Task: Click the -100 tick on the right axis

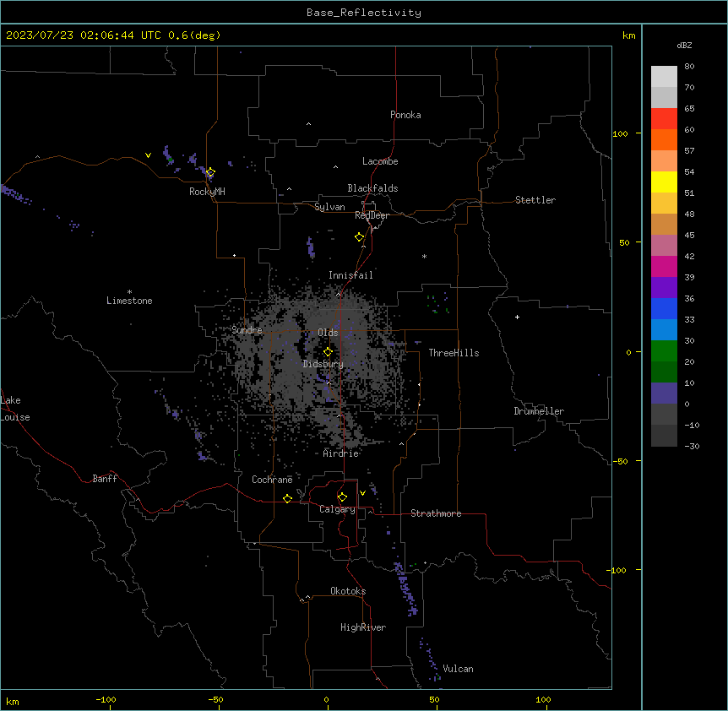Action: (617, 570)
